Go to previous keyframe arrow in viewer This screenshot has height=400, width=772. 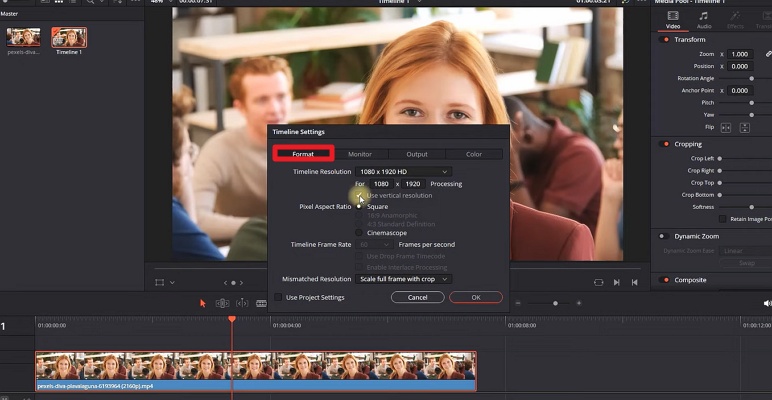225,283
